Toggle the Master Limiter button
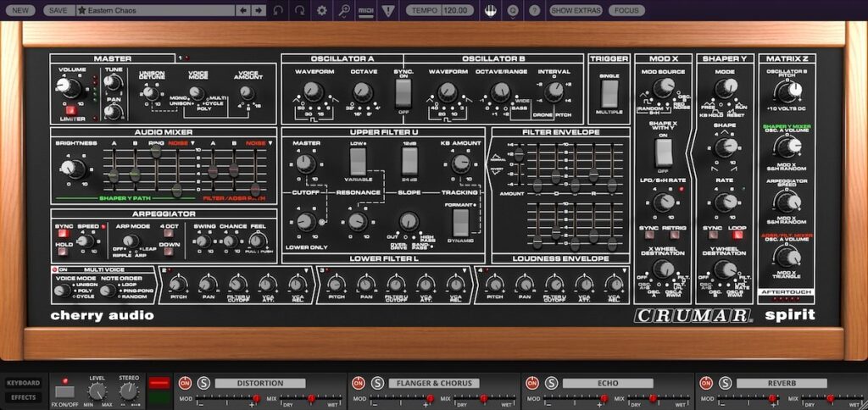 point(70,109)
